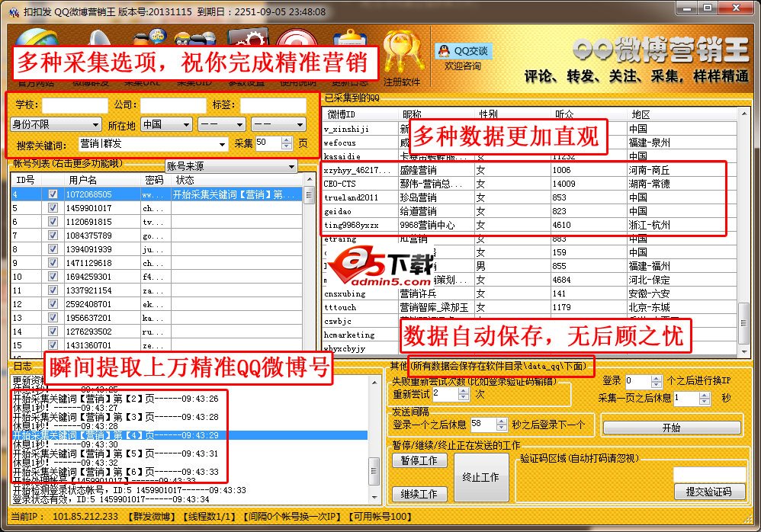Select the account row 1431360701
761x532 pixels.
pos(157,345)
